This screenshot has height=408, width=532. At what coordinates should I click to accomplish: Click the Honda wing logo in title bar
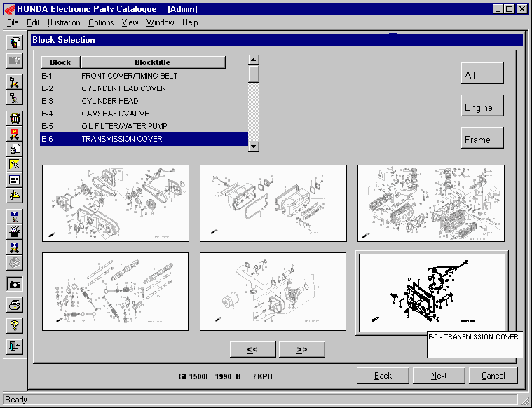coord(10,9)
